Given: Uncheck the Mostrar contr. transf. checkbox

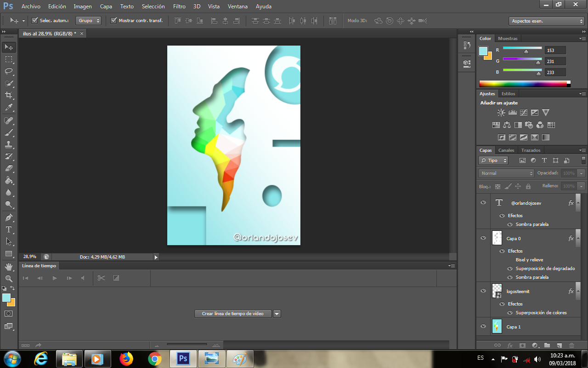Looking at the screenshot, I should 114,21.
